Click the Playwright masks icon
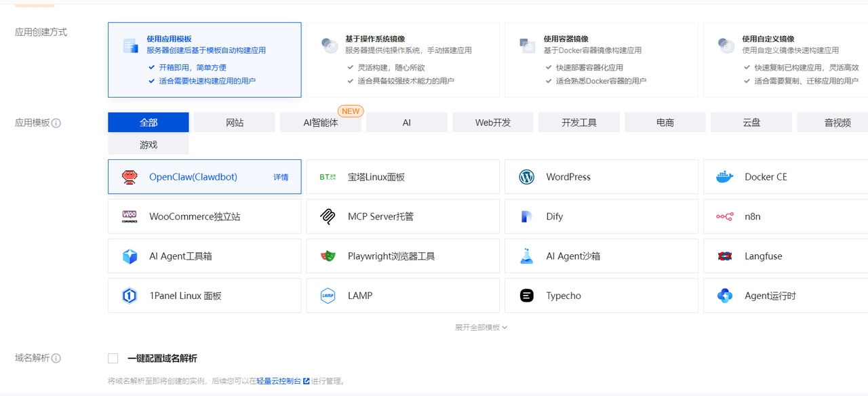Viewport: 868px width, 396px height. 328,256
